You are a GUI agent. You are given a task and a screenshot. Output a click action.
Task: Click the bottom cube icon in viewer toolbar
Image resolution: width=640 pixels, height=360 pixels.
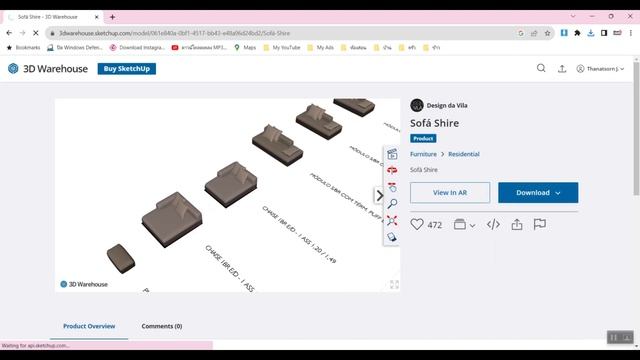392,237
